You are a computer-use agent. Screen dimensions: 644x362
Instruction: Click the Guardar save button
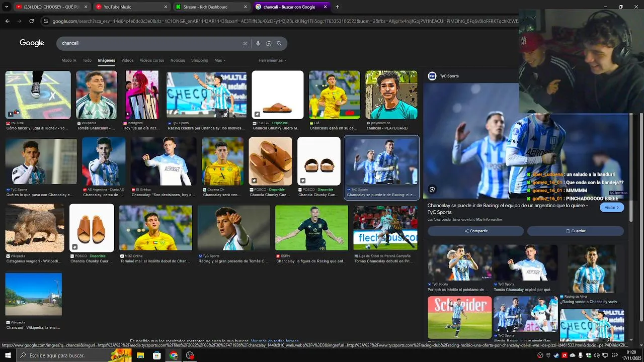576,231
